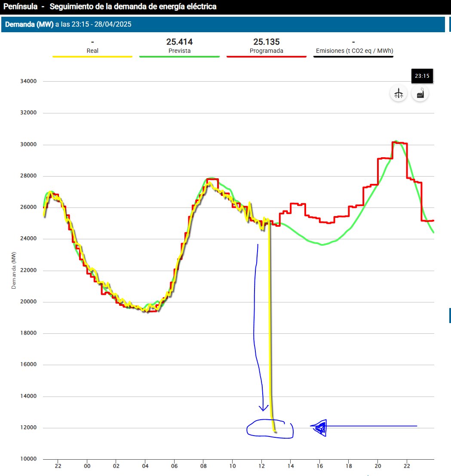
Task: Click the 26000 y-axis label
Action: (x=28, y=207)
